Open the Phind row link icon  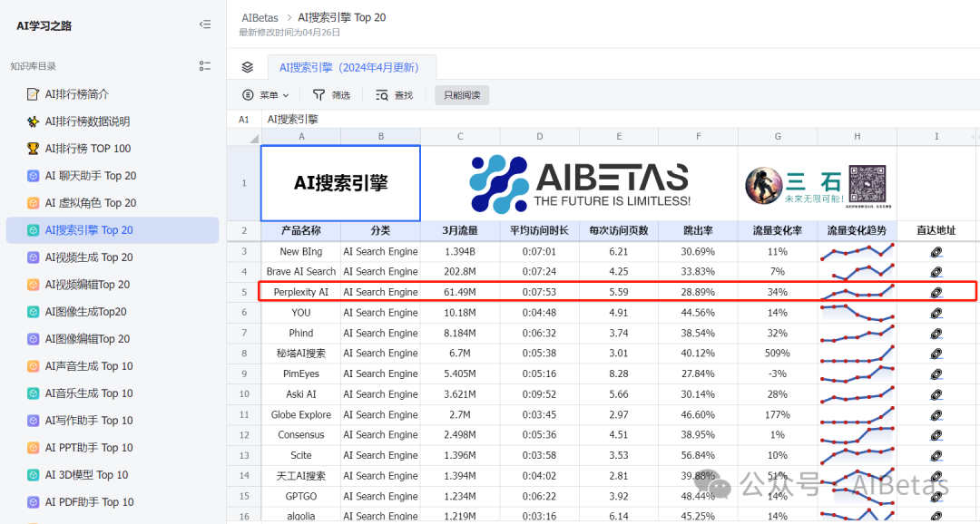(x=936, y=333)
